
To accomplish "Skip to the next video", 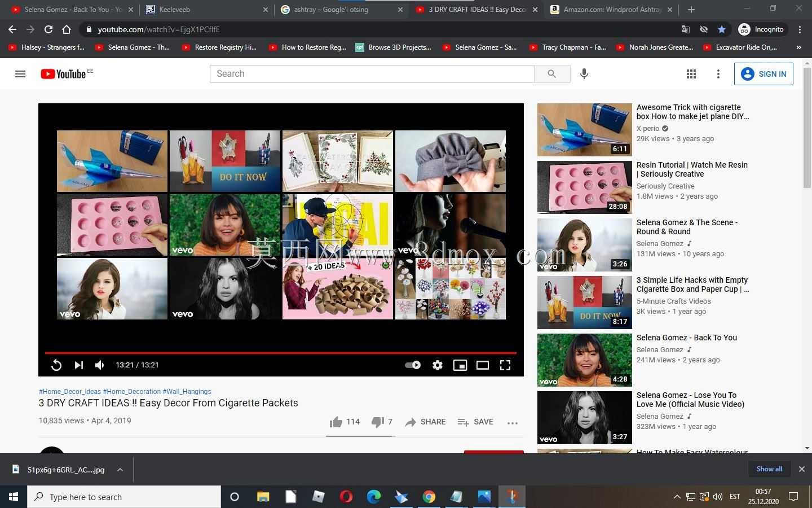I will (x=78, y=365).
